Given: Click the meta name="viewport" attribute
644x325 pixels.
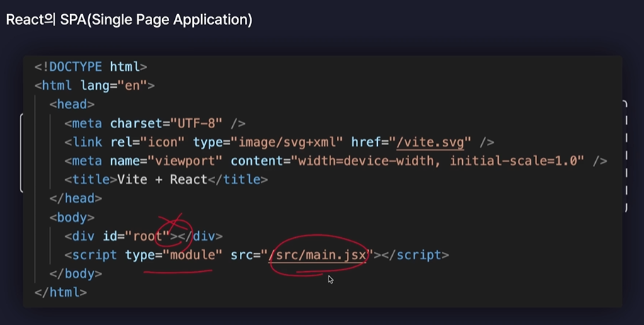Looking at the screenshot, I should (166, 161).
